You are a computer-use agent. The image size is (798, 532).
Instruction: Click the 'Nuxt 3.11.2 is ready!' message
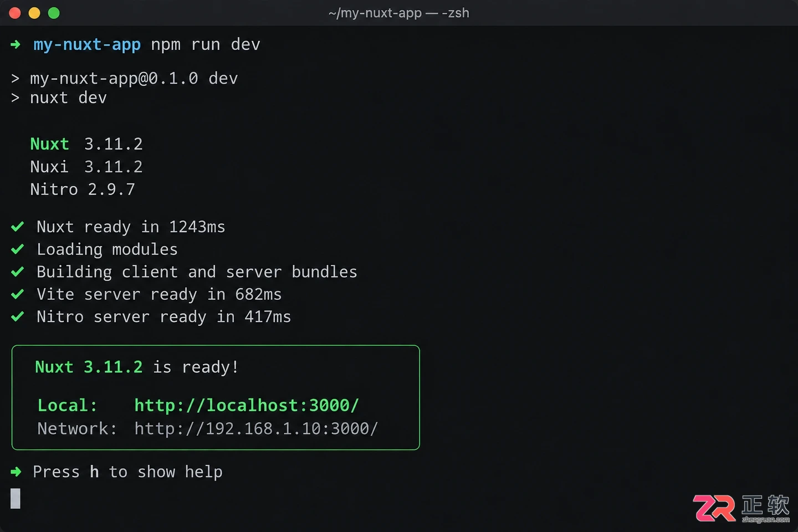[x=137, y=367]
